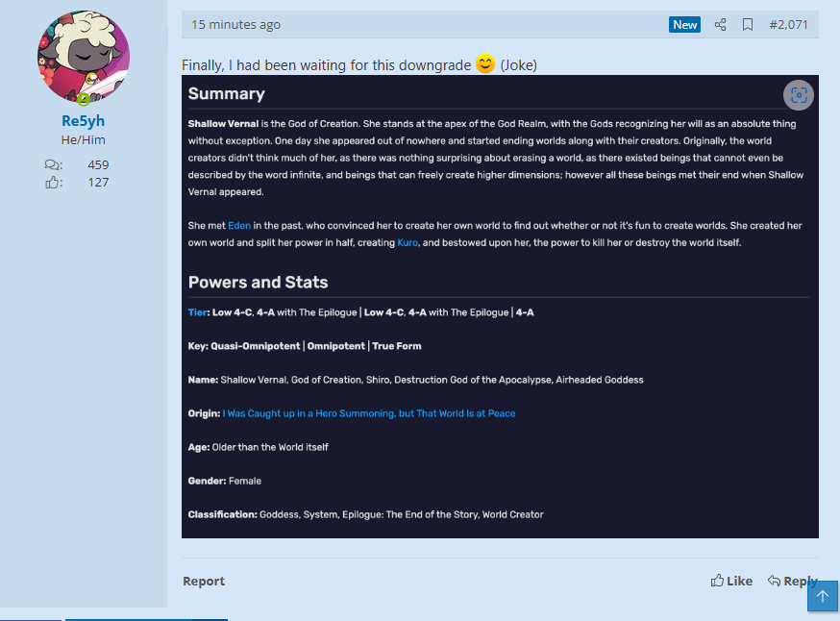Open post permalink #2,071

(x=788, y=25)
